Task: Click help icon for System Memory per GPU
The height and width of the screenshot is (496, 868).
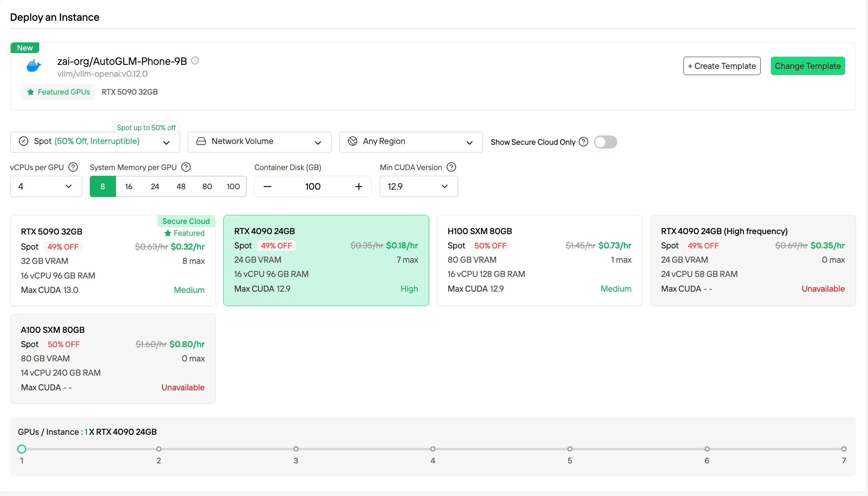Action: [186, 167]
